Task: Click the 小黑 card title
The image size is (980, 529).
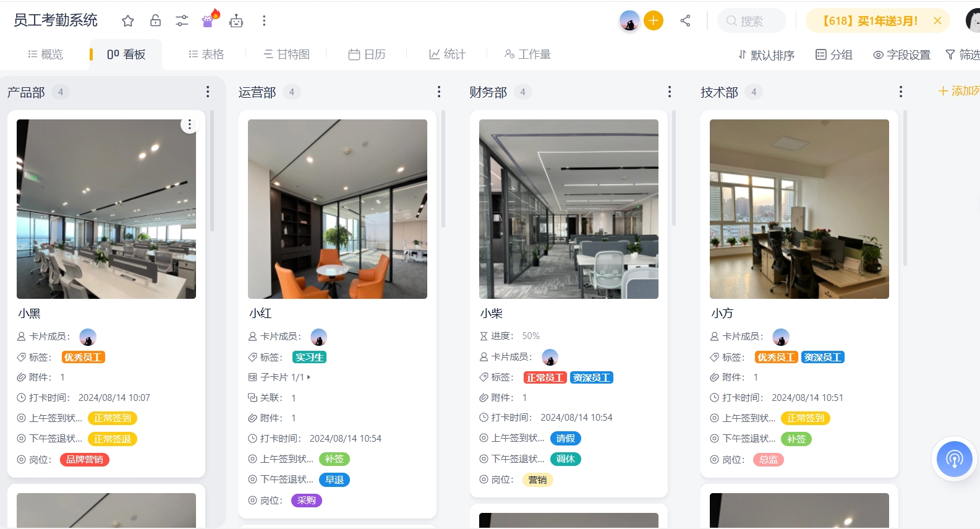Action: coord(29,314)
